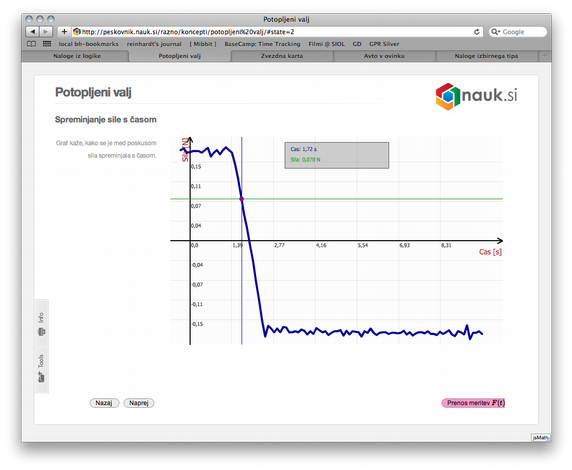Open the Info side panel tab
The height and width of the screenshot is (470, 572).
tap(41, 323)
